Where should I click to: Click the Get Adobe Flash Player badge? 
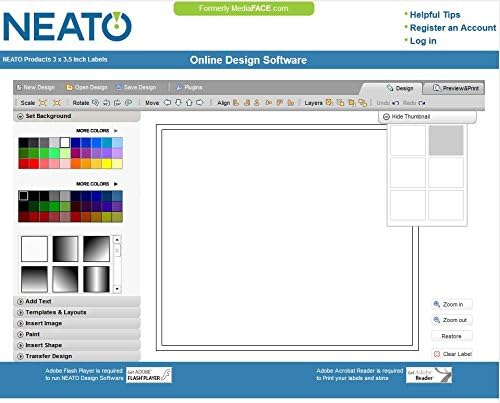tap(149, 375)
